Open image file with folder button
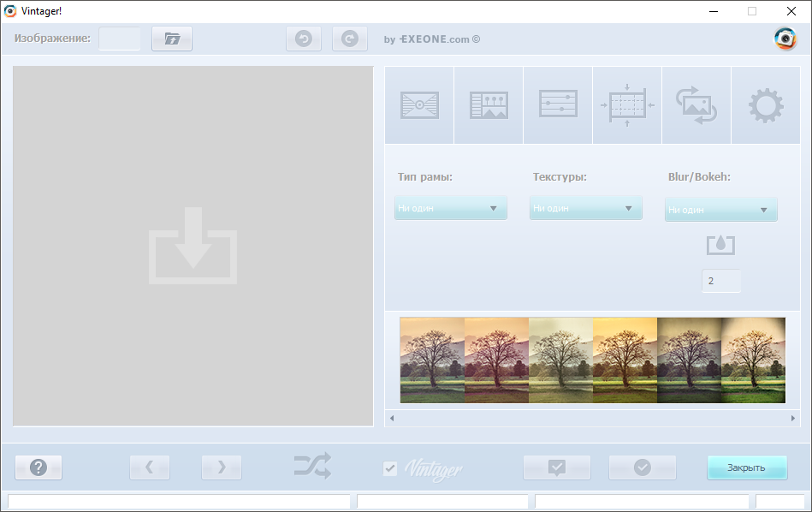The width and height of the screenshot is (812, 512). (x=172, y=39)
